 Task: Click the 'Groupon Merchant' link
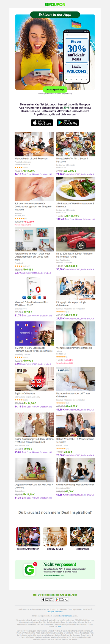55,612
